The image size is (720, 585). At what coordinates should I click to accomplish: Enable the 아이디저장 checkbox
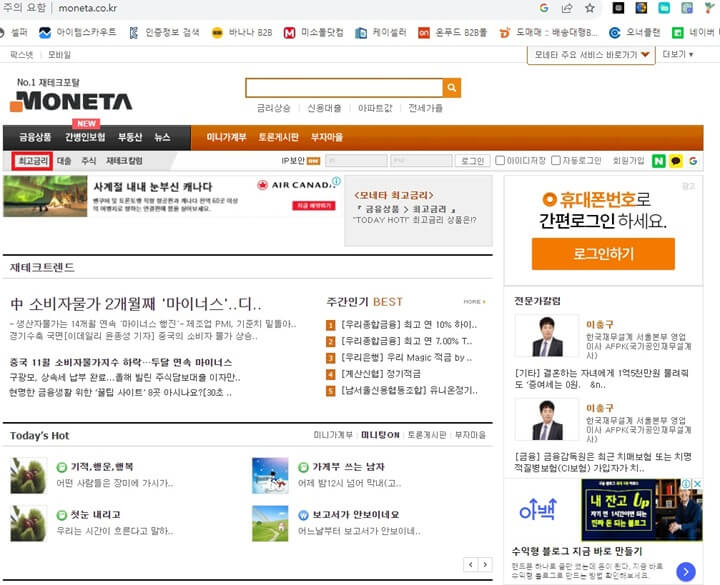500,160
